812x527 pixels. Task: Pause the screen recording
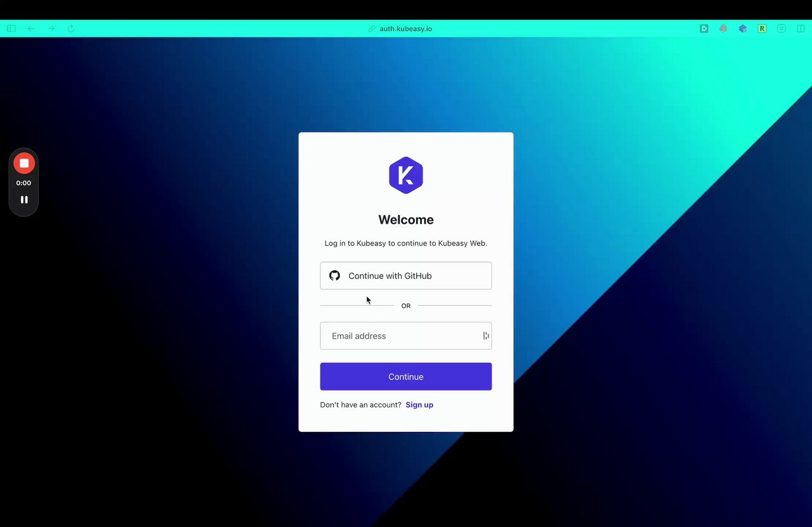24,200
